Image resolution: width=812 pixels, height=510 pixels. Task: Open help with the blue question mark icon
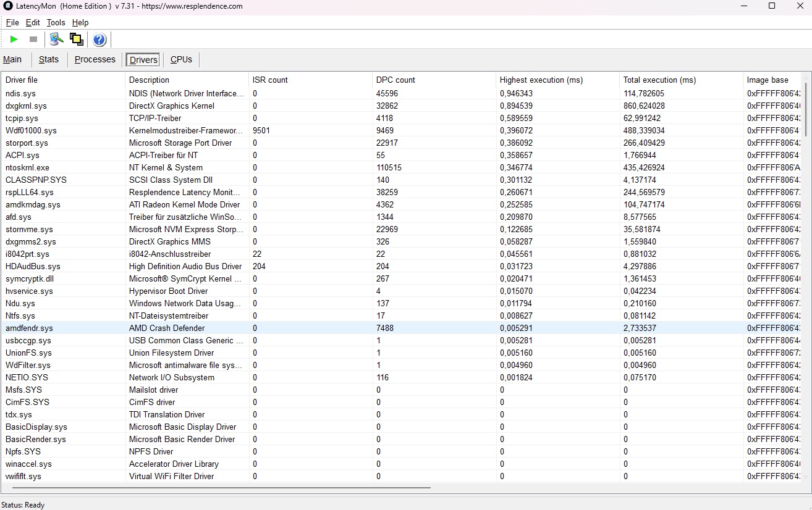[x=99, y=40]
